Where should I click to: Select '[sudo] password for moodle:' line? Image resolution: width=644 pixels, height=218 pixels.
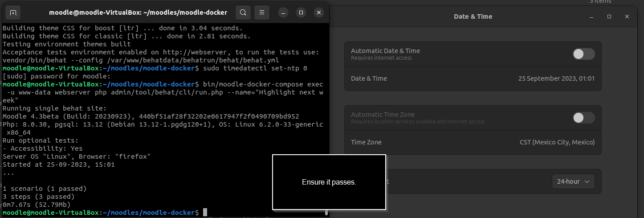tap(57, 76)
